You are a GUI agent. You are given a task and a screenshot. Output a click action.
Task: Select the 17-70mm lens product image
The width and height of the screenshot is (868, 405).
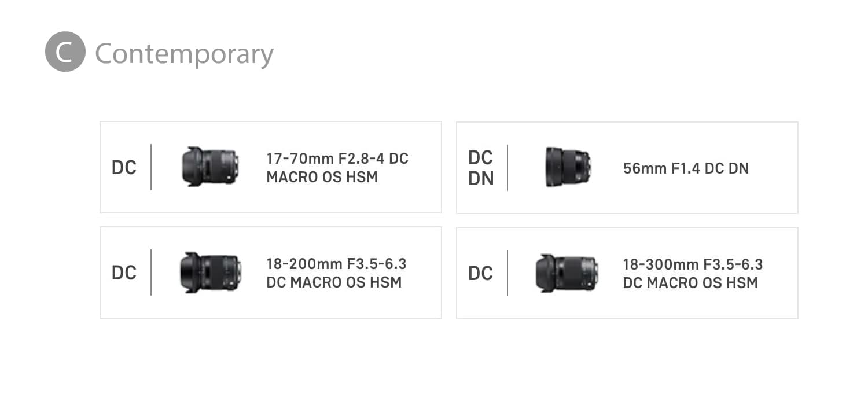(x=210, y=167)
